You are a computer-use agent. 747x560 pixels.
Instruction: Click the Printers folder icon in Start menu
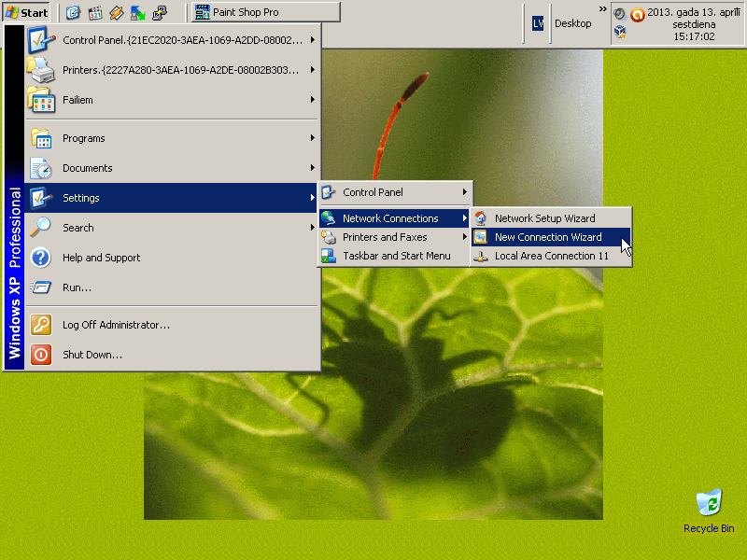(x=41, y=70)
